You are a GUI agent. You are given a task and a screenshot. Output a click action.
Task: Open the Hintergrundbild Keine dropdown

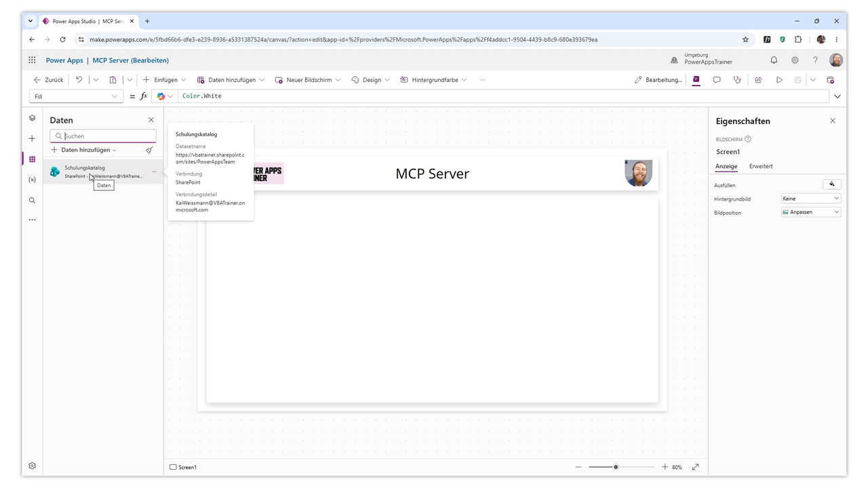[811, 199]
